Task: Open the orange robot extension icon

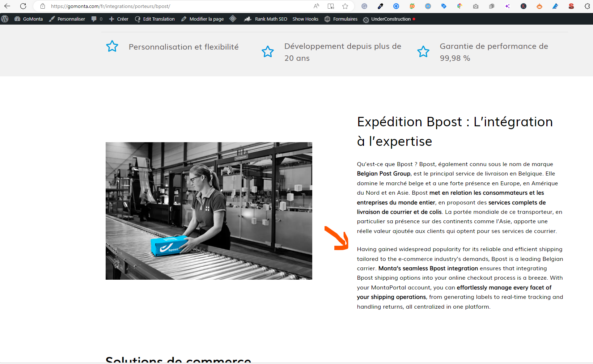Action: point(539,6)
